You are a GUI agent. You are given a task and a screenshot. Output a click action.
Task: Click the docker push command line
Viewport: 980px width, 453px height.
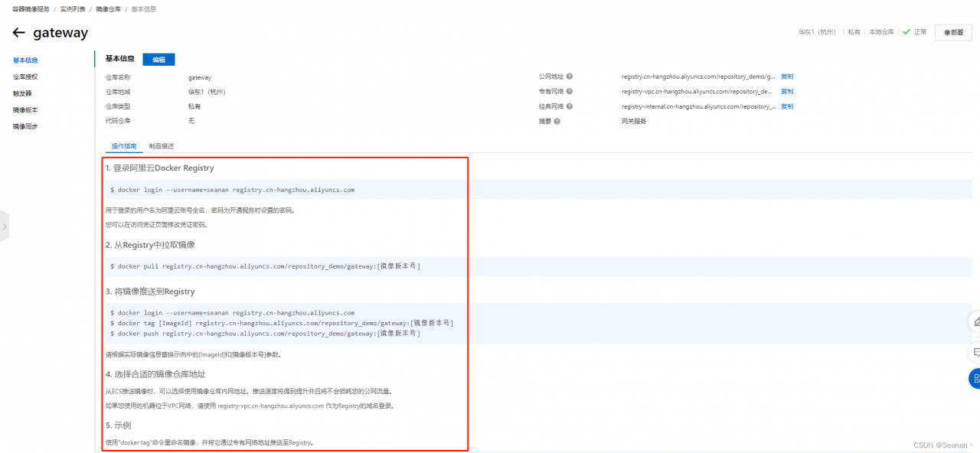pyautogui.click(x=265, y=334)
